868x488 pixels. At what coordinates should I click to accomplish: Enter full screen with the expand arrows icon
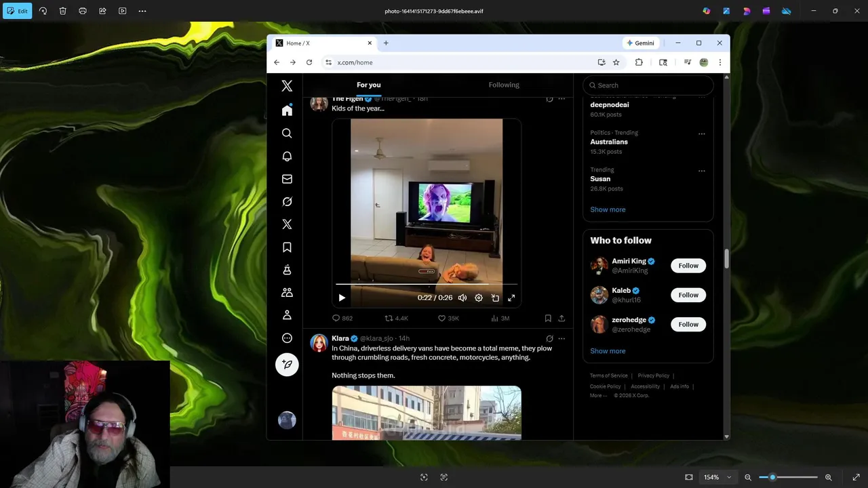click(856, 477)
